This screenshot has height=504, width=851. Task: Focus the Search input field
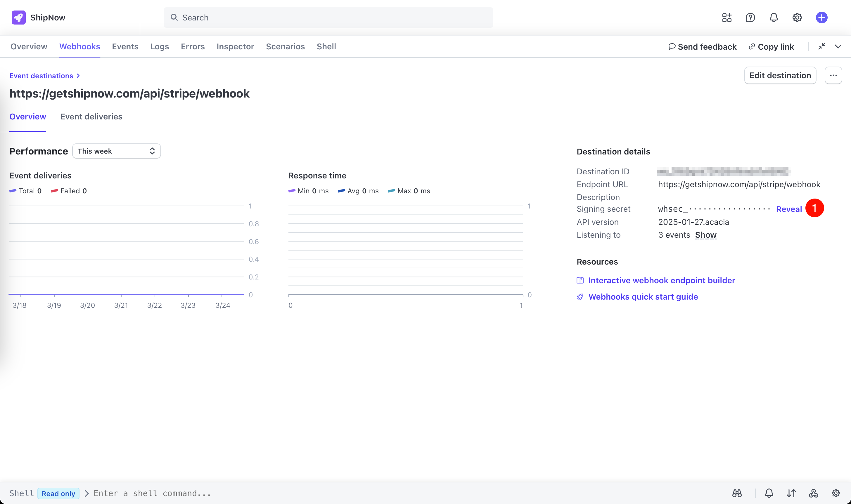(328, 18)
